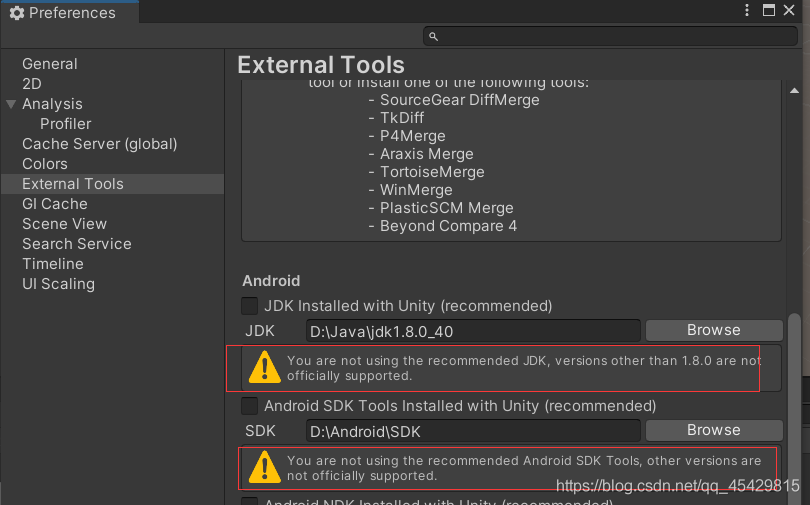Open the Profiler preferences page
Viewport: 810px width, 505px height.
pos(65,124)
